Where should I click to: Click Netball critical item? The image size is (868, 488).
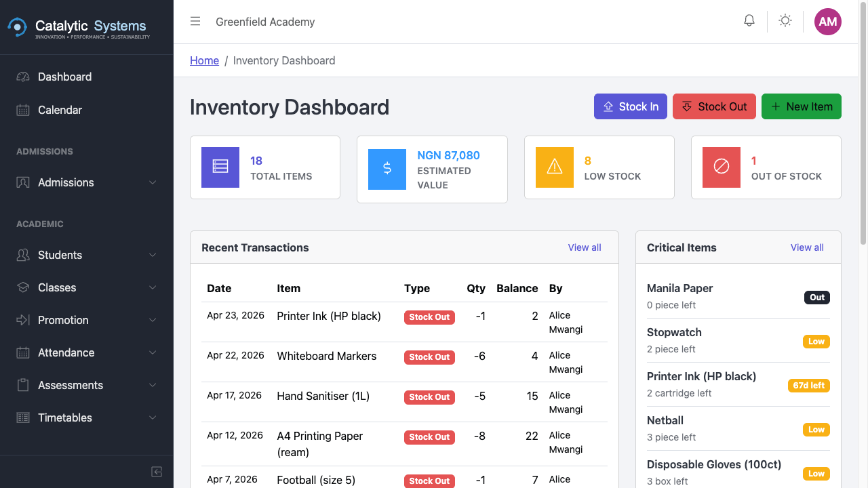pyautogui.click(x=738, y=428)
